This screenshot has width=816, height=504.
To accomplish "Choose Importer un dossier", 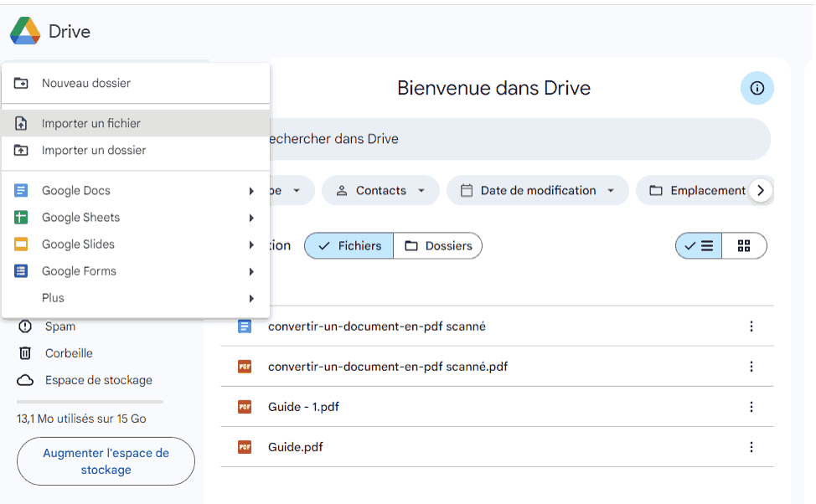I will click(x=136, y=151).
